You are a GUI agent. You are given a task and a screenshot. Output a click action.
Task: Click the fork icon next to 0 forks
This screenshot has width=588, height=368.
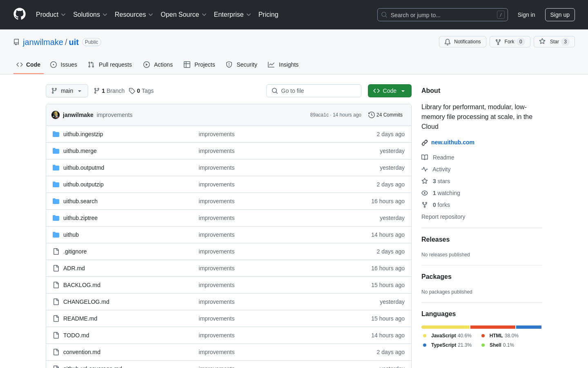coord(425,205)
